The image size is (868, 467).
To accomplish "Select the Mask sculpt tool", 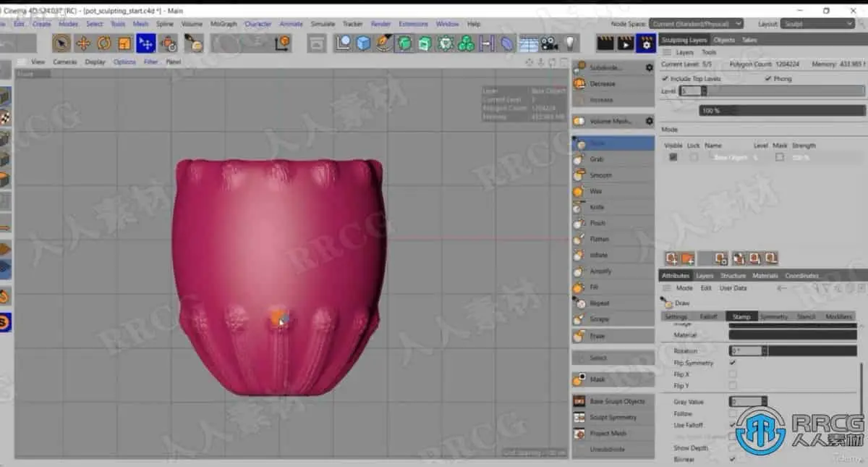I will pyautogui.click(x=613, y=379).
